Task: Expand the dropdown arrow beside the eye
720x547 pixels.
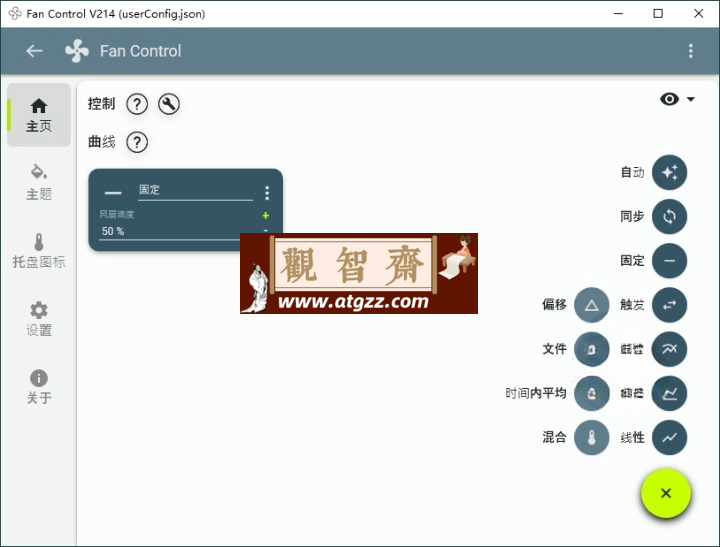Action: tap(691, 99)
